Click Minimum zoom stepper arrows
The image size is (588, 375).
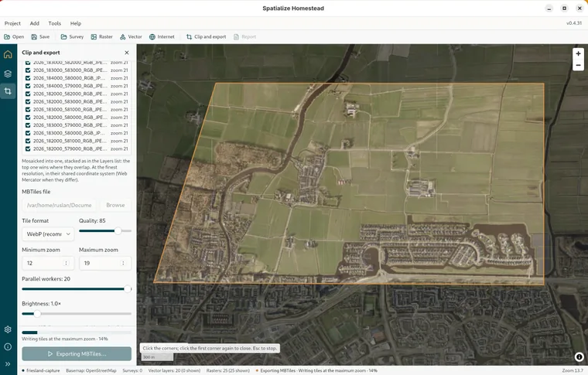click(x=67, y=263)
